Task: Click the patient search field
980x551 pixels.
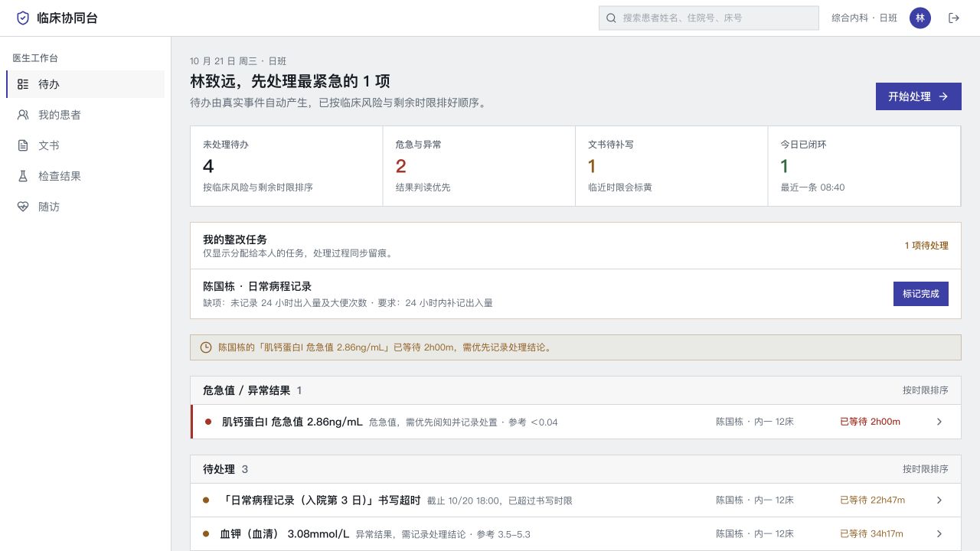Action: [709, 18]
